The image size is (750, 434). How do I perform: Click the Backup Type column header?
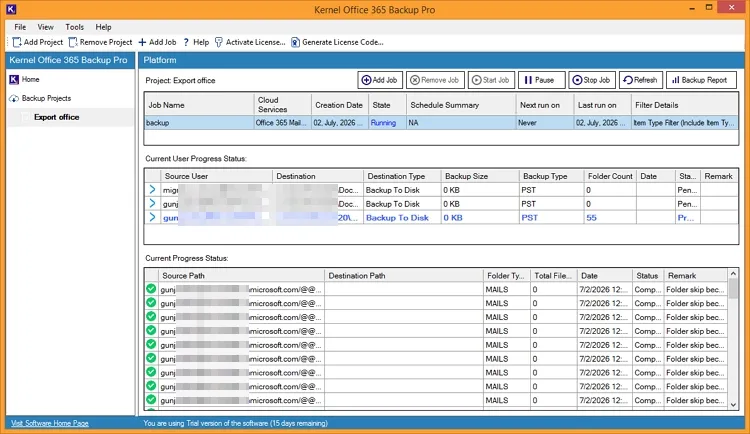click(551, 176)
